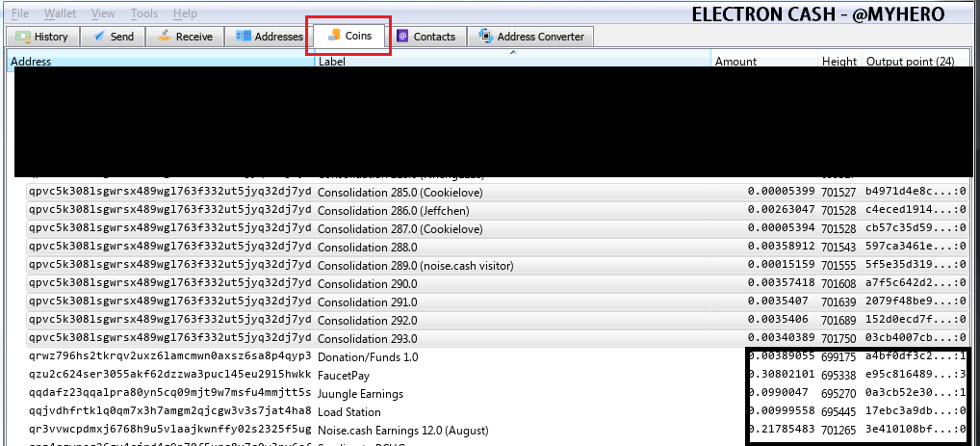Click address qqjvdhfrtklq0qm7x3h7amgm2qjcgw3v3s7jat4ha8

[170, 411]
